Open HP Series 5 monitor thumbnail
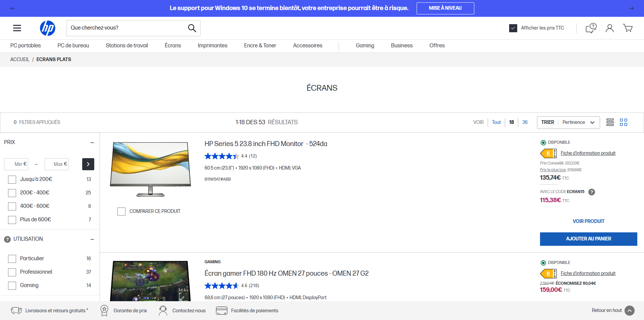644x320 pixels. click(x=151, y=169)
